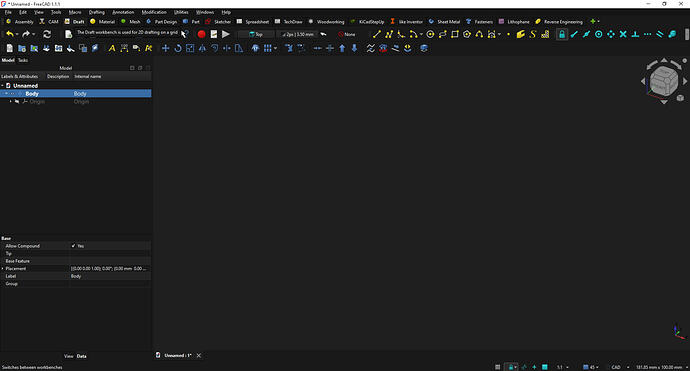Image resolution: width=690 pixels, height=371 pixels.
Task: Select the Draft Circle tool
Action: point(430,34)
